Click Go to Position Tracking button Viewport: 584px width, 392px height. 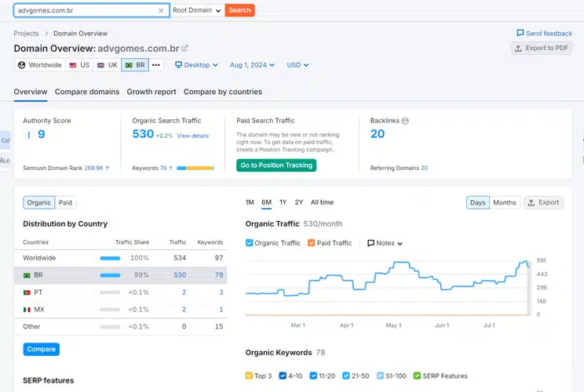(276, 165)
